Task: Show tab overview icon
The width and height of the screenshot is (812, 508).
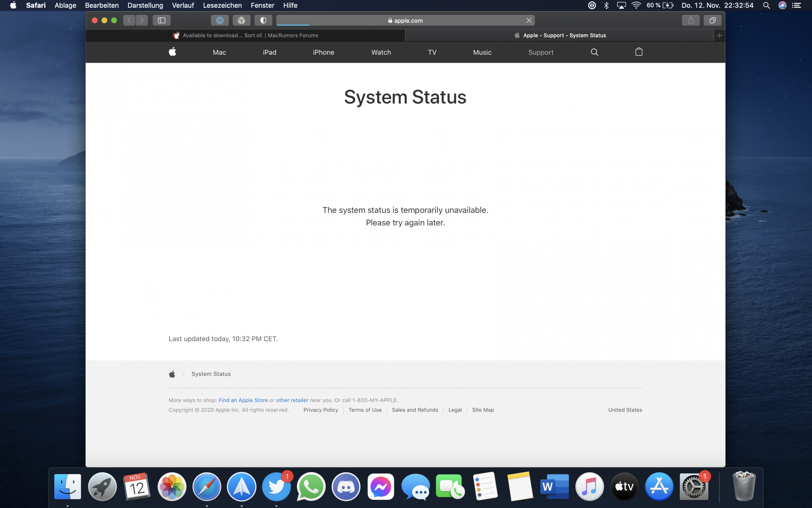Action: click(713, 20)
